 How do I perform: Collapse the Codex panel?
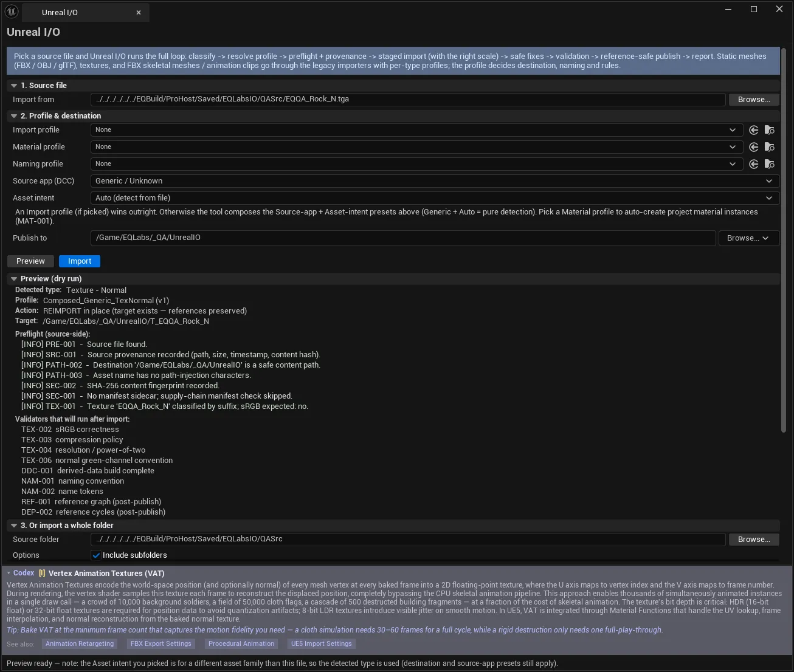(9, 573)
